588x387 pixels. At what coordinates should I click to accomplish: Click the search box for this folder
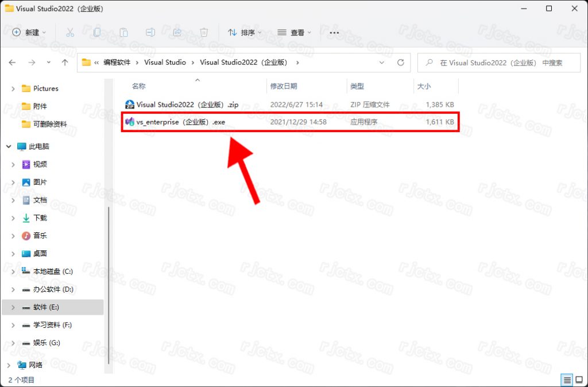click(x=500, y=63)
